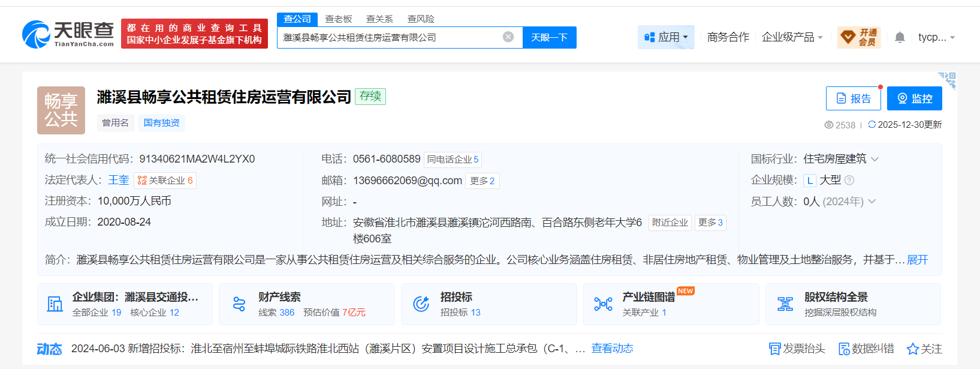This screenshot has height=369, width=980.
Task: Click the 附近企业 tag
Action: coord(670,223)
